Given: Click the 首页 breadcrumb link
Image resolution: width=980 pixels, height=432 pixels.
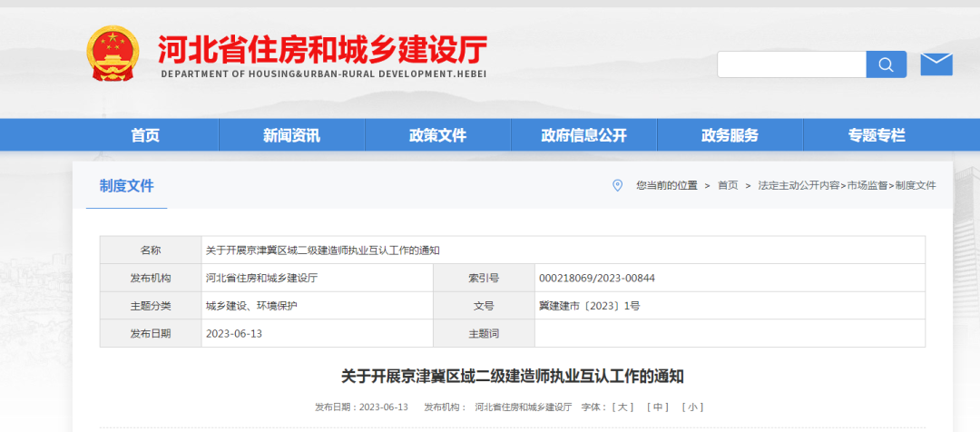Looking at the screenshot, I should point(728,186).
